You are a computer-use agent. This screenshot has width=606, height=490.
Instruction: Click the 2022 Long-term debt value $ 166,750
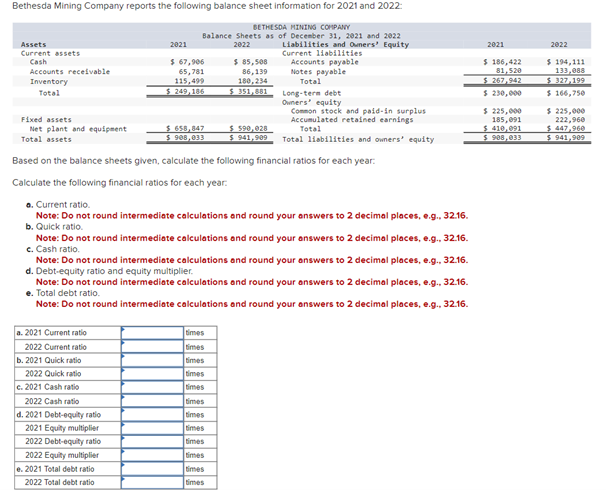(x=566, y=93)
